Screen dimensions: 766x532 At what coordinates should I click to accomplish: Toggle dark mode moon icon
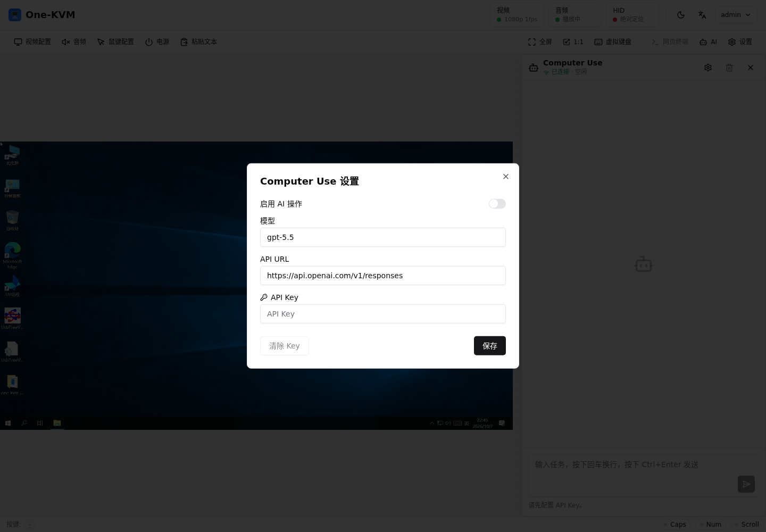tap(681, 15)
